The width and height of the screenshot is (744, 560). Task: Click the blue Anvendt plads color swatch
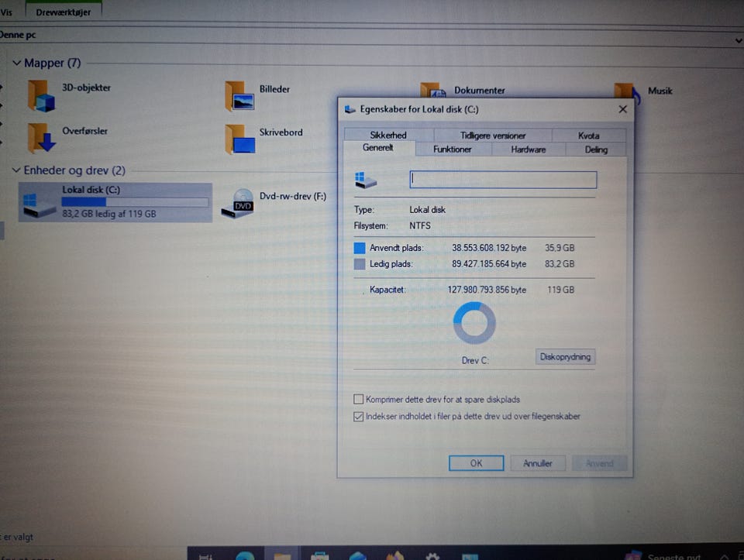pos(360,248)
